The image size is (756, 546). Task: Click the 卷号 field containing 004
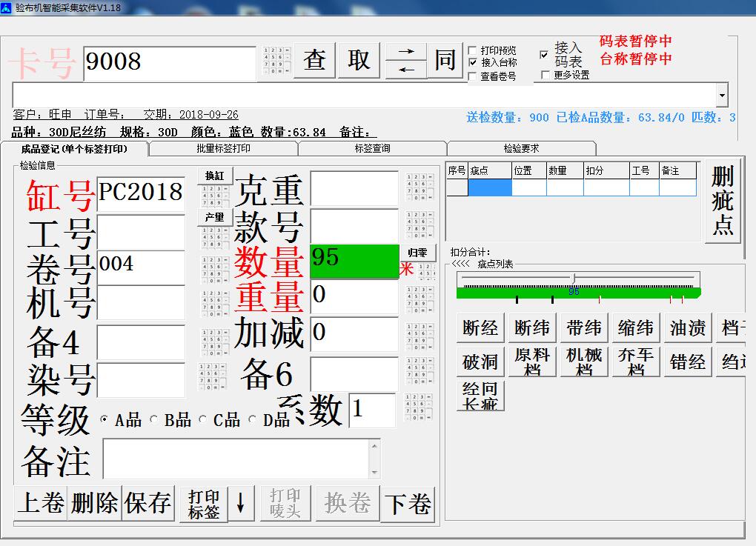point(141,267)
